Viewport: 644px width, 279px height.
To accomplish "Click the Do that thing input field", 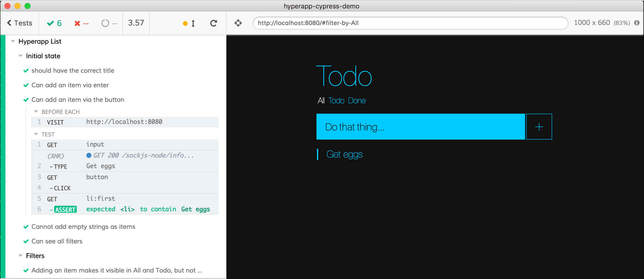I will pos(420,127).
